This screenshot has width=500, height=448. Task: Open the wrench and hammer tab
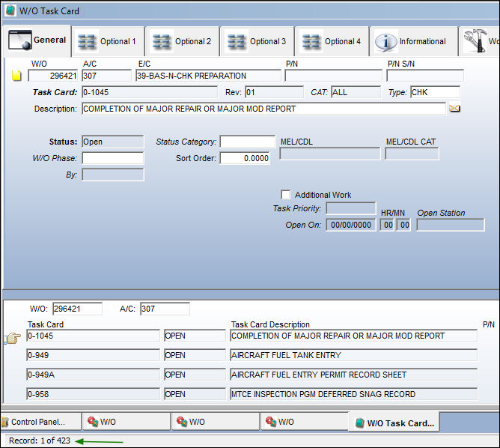[480, 41]
